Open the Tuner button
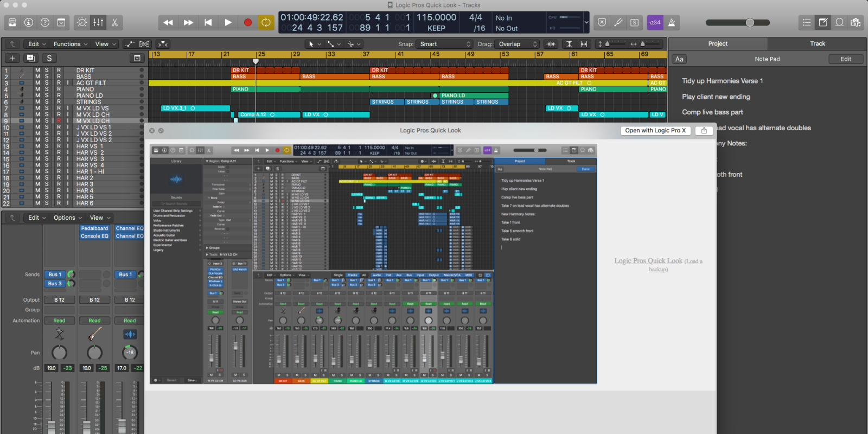 [618, 22]
